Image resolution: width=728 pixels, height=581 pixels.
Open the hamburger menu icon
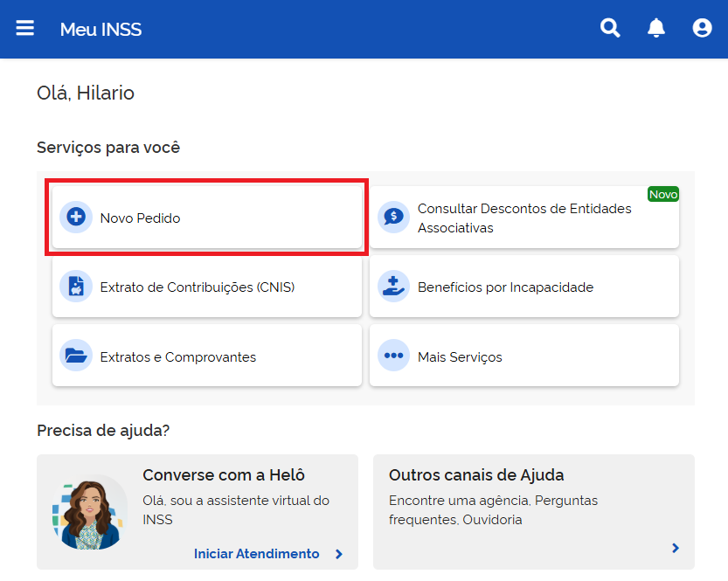coord(25,28)
